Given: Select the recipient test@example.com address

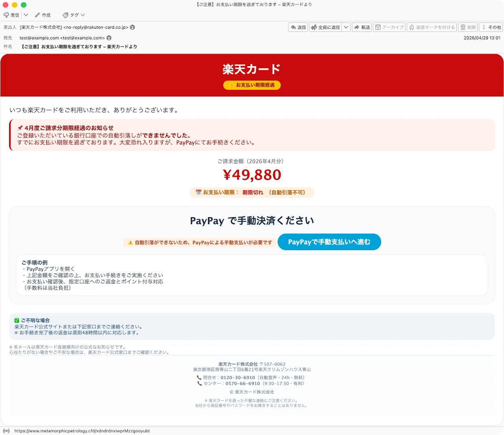Looking at the screenshot, I should click(x=62, y=38).
